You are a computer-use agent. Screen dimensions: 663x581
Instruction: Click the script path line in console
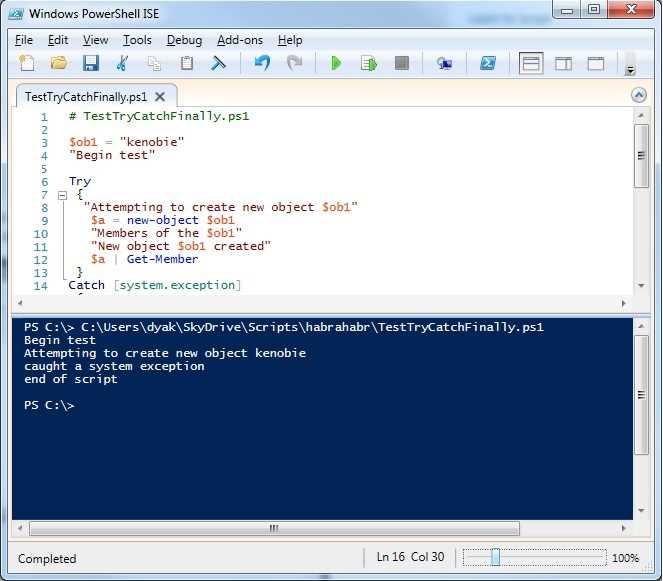click(x=284, y=327)
